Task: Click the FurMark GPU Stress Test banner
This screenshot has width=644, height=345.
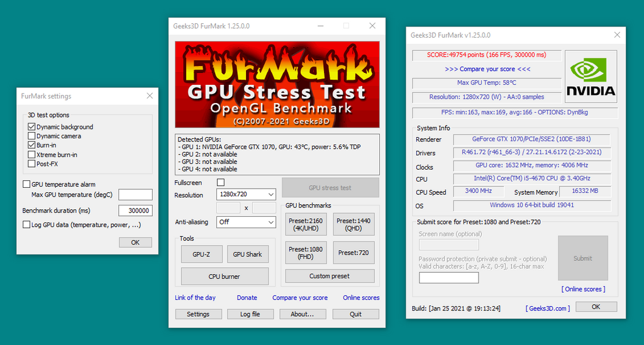Action: (x=277, y=84)
